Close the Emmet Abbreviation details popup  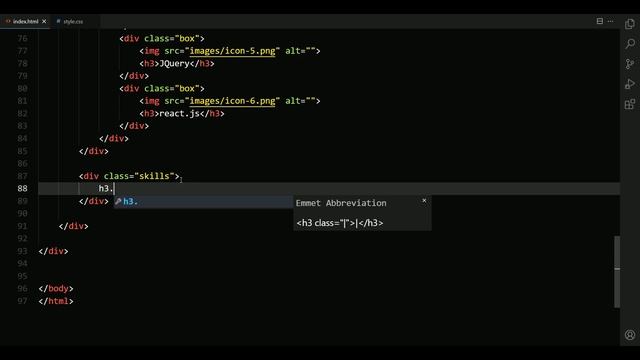coord(424,200)
